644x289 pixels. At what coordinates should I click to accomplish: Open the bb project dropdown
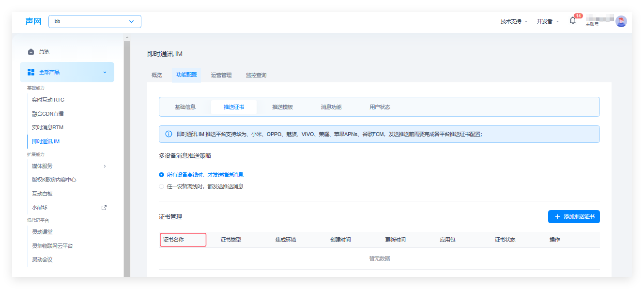(x=95, y=21)
